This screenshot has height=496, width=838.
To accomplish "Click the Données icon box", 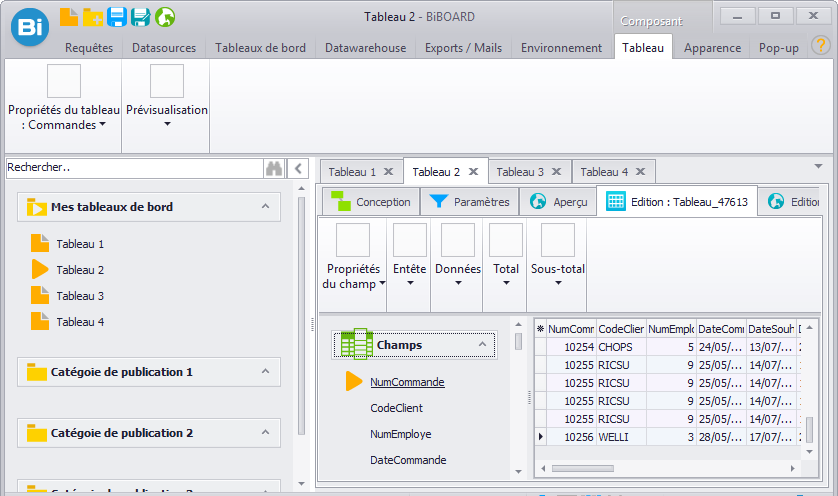I will pyautogui.click(x=458, y=240).
